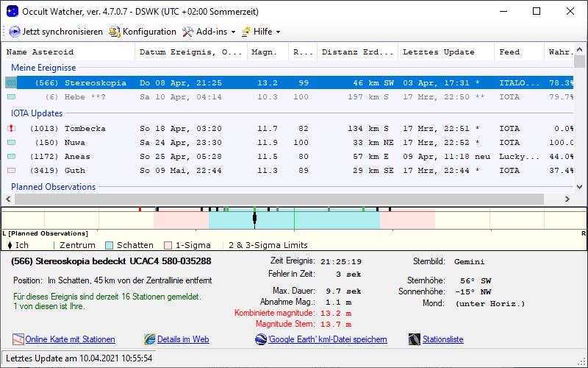588x368 pixels.
Task: Click the Add-ins tools icon
Action: coord(187,32)
